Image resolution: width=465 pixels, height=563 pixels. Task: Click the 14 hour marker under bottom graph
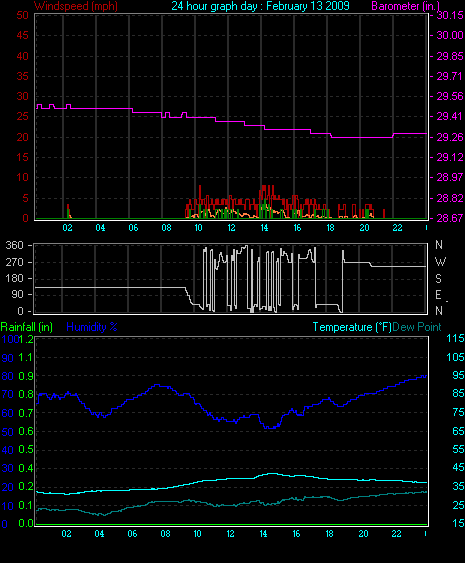[x=263, y=534]
